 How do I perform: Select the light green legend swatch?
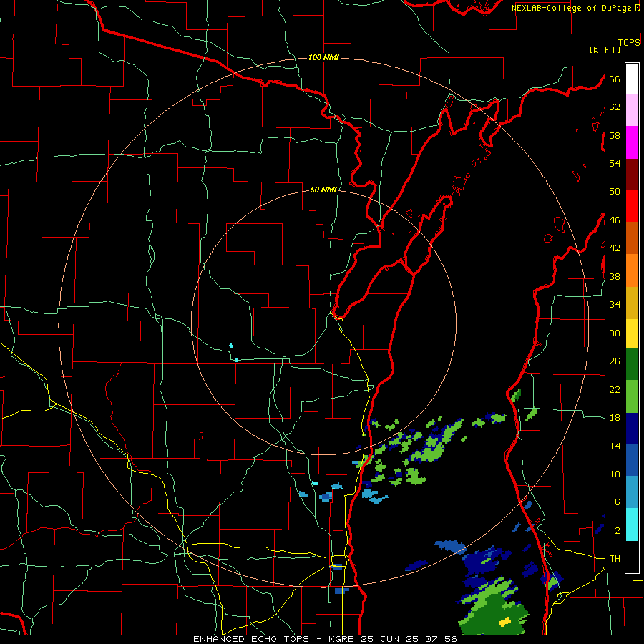click(x=632, y=396)
